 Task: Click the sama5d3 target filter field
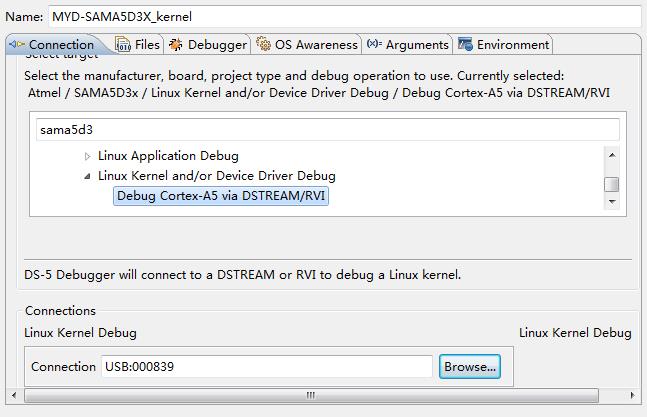click(328, 130)
